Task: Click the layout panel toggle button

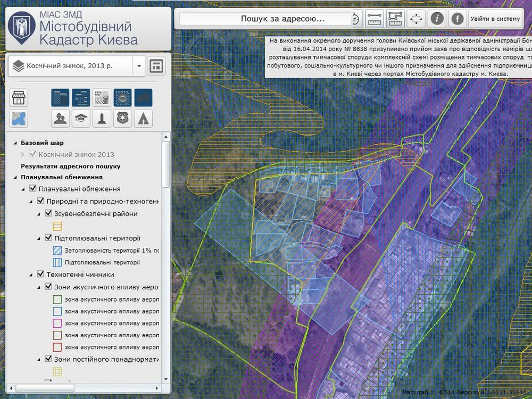Action: 156,66
